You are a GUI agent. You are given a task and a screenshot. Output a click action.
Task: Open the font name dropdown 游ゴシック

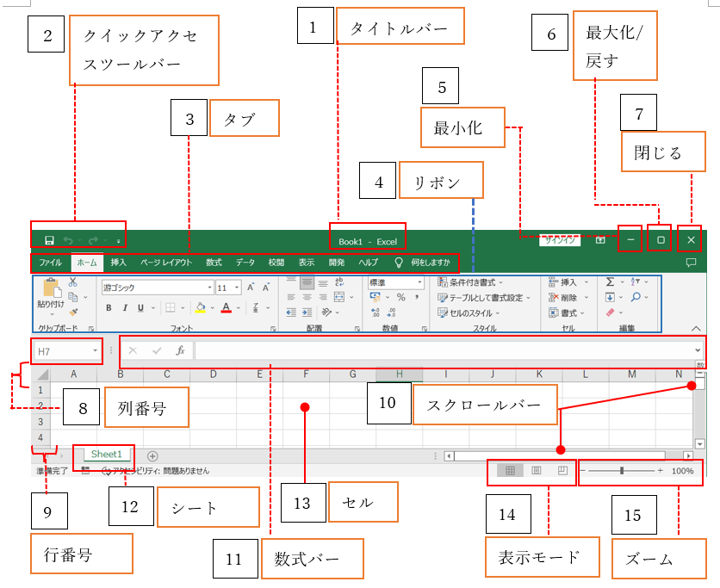[208, 288]
